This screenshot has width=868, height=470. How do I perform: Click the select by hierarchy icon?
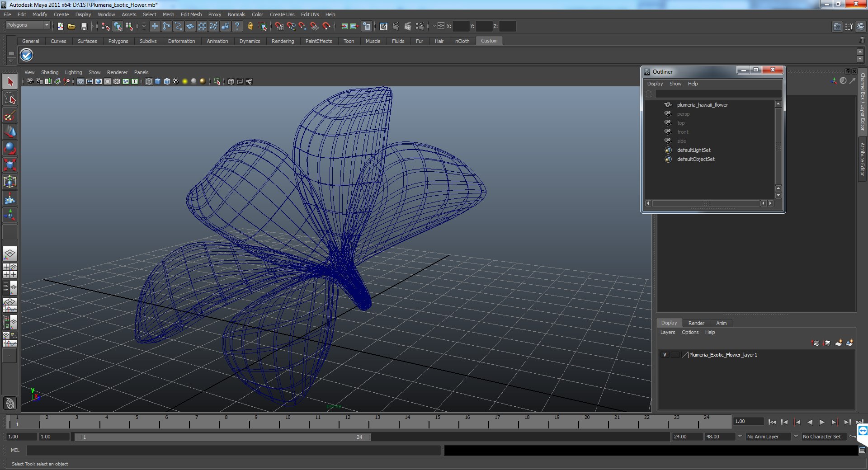click(x=106, y=26)
